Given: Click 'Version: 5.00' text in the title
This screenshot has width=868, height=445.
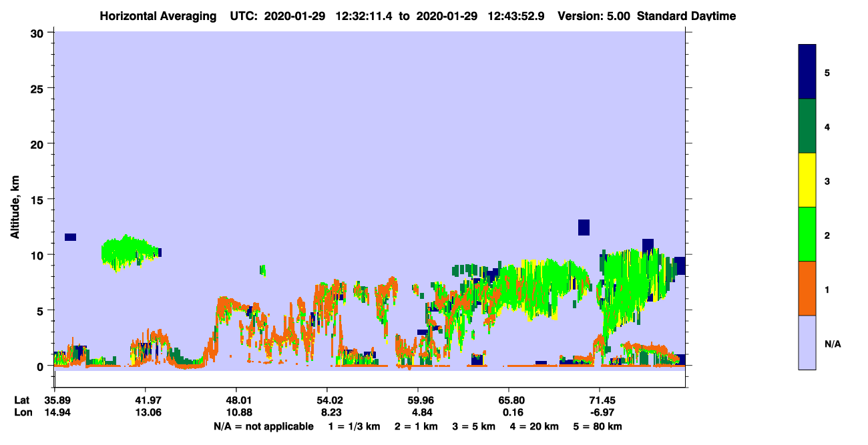Looking at the screenshot, I should point(595,16).
